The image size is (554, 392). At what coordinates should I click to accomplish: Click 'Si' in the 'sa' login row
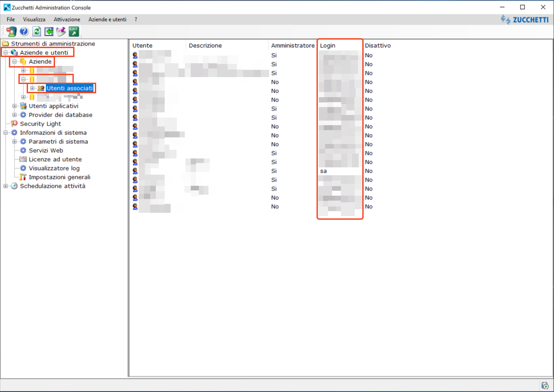pyautogui.click(x=274, y=171)
